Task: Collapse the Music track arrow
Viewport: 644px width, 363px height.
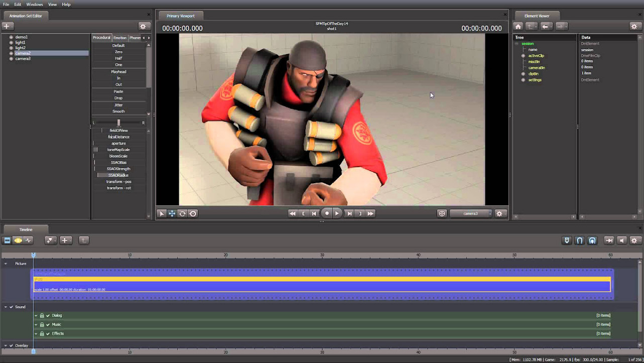Action: coord(36,325)
